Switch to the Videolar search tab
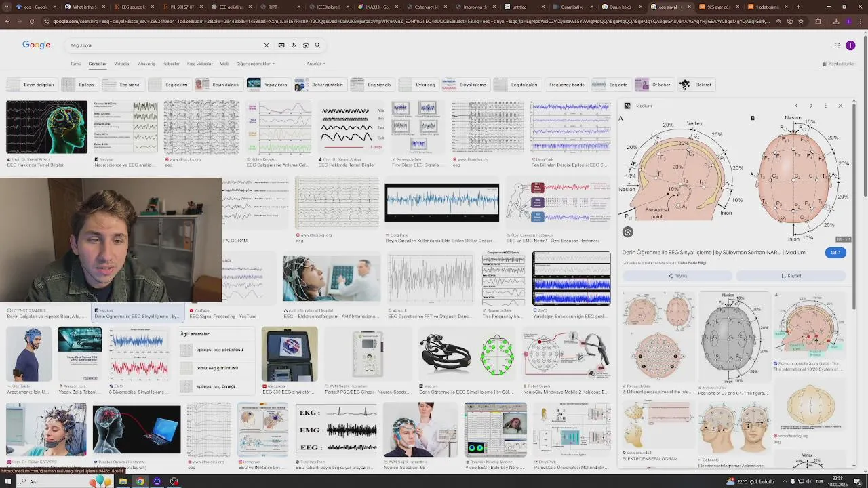The image size is (868, 488). pos(122,64)
